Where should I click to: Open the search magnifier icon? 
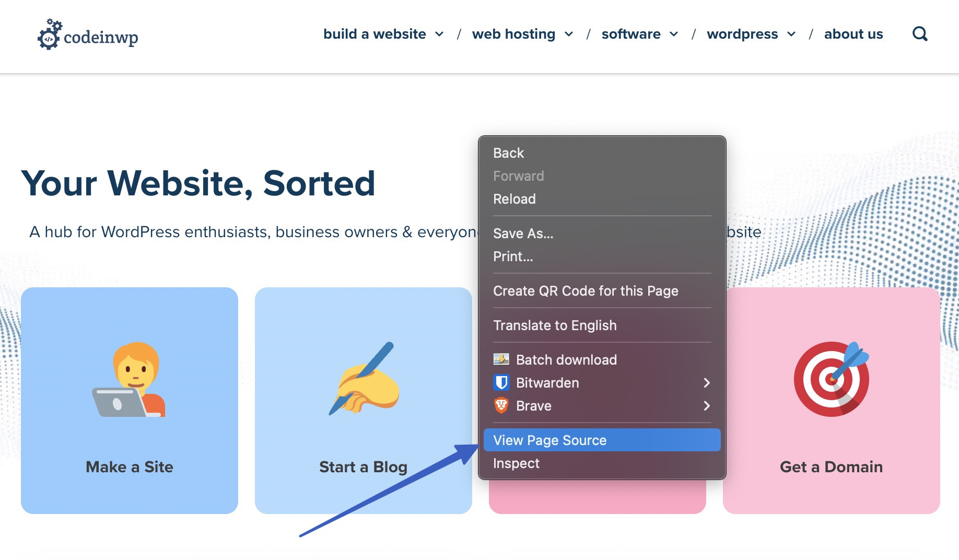920,34
